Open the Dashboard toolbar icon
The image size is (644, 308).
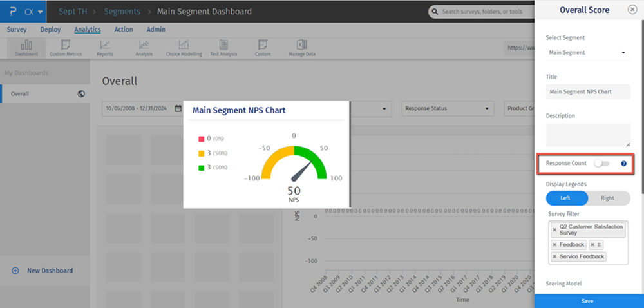tap(26, 48)
